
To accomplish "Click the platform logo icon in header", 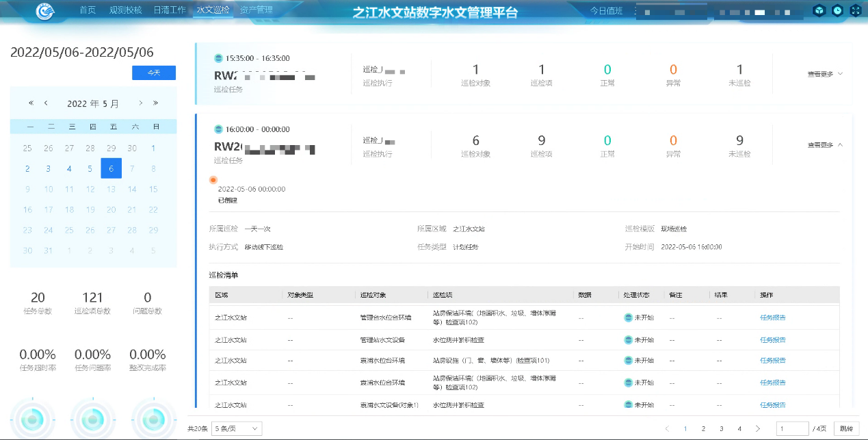I will tap(47, 12).
